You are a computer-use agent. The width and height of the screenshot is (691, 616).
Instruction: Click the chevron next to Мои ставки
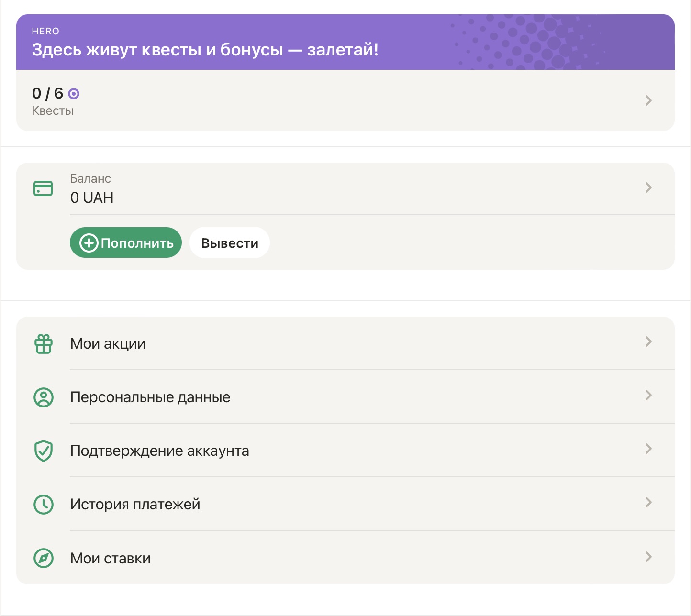click(x=648, y=557)
